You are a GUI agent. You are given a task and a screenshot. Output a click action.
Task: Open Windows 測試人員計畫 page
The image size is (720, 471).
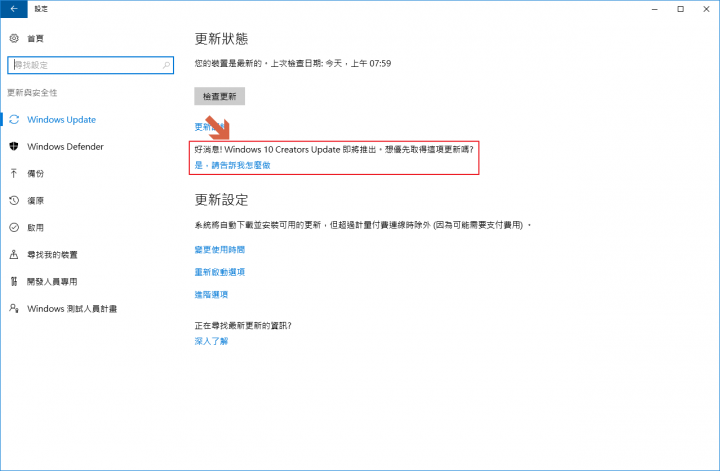[x=72, y=308]
